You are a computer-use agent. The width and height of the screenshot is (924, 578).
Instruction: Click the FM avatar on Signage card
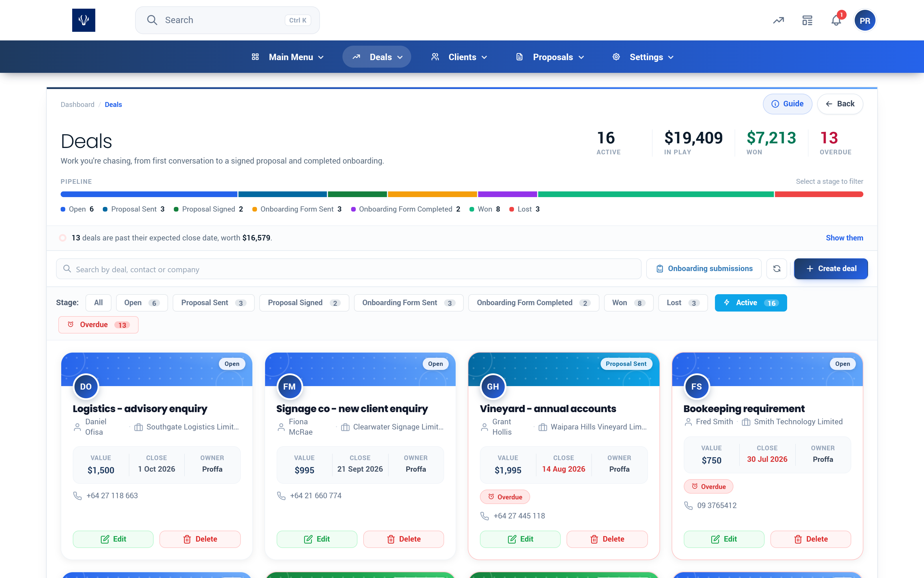point(289,386)
